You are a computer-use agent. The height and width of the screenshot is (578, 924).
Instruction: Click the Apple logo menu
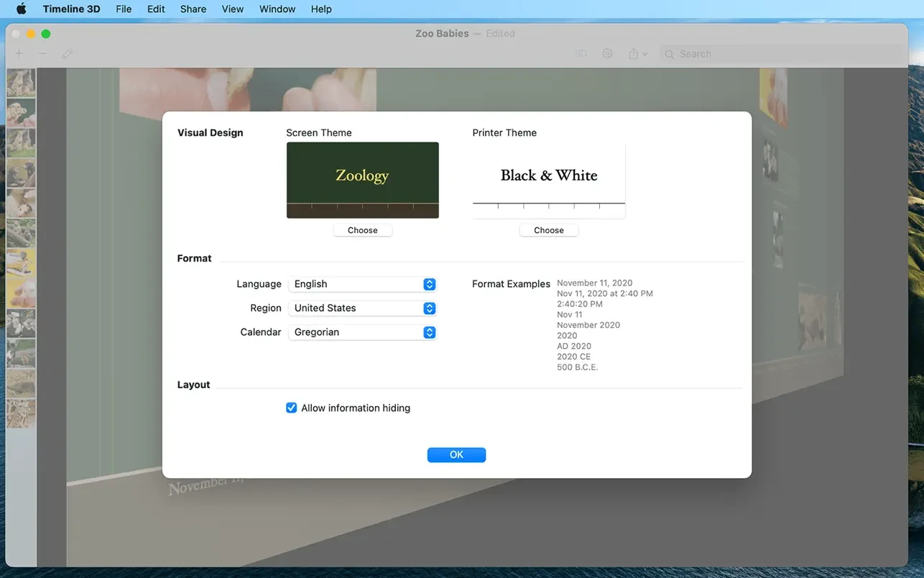(x=22, y=9)
